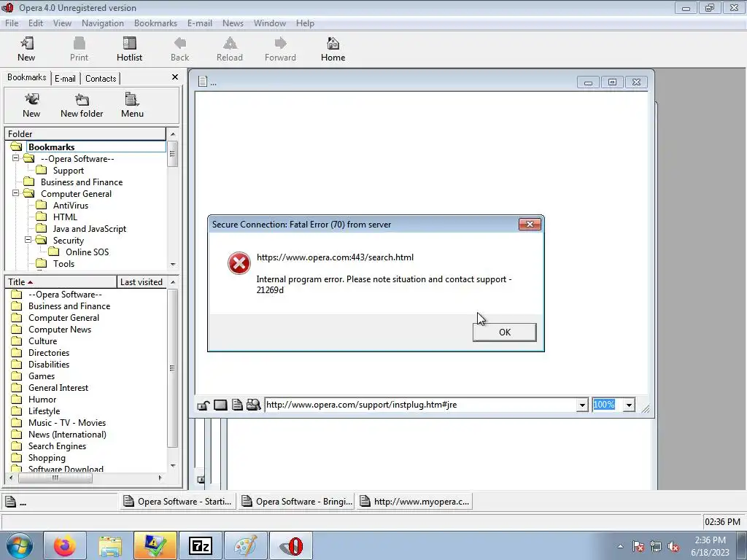Select the Bookmarks hotlist tab
Screen dimensions: 747x560
coord(27,77)
